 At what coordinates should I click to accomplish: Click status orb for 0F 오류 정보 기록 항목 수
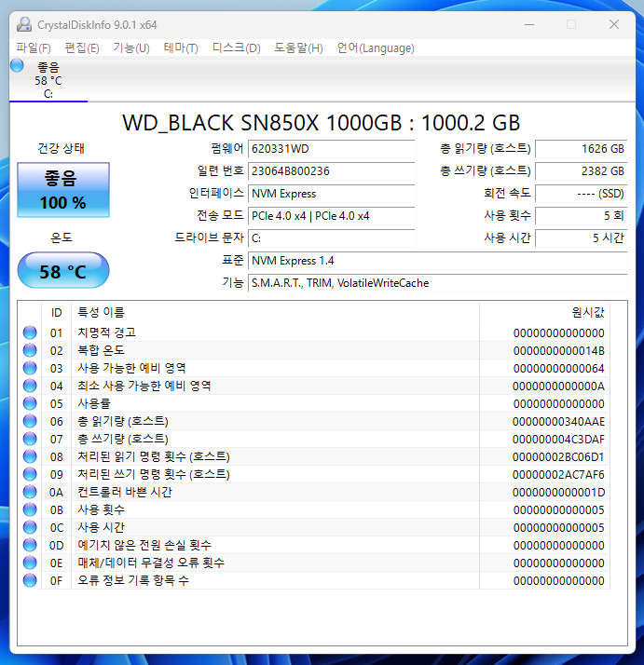[x=30, y=580]
